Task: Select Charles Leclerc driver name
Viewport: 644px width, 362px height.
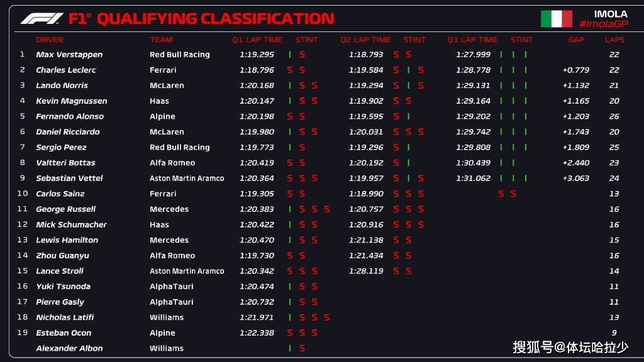Action: (65, 70)
